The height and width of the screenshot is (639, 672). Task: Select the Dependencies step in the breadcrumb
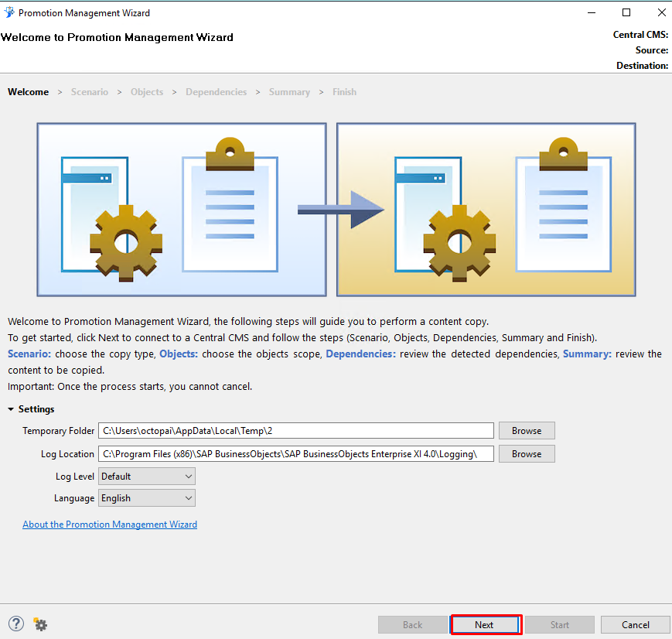216,92
